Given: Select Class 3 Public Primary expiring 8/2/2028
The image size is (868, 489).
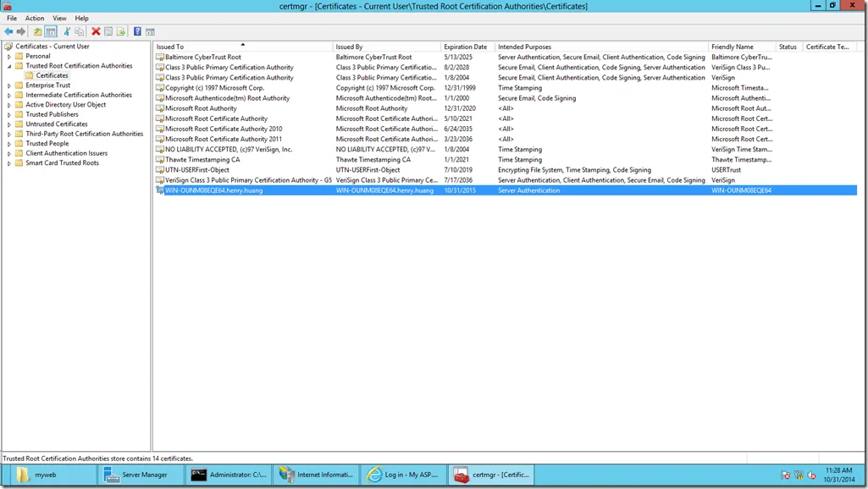Looking at the screenshot, I should point(506,68).
